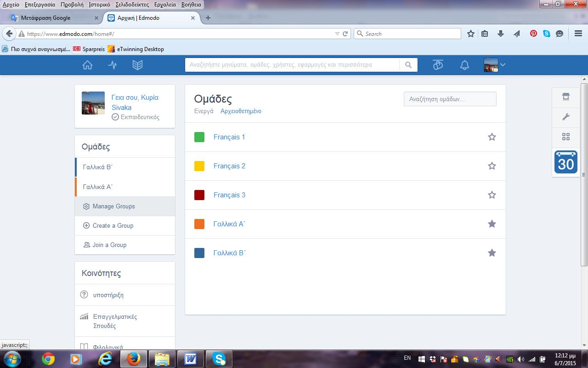Viewport: 588px width, 368px height.
Task: Click the yellow Français 2 color square
Action: [x=199, y=166]
